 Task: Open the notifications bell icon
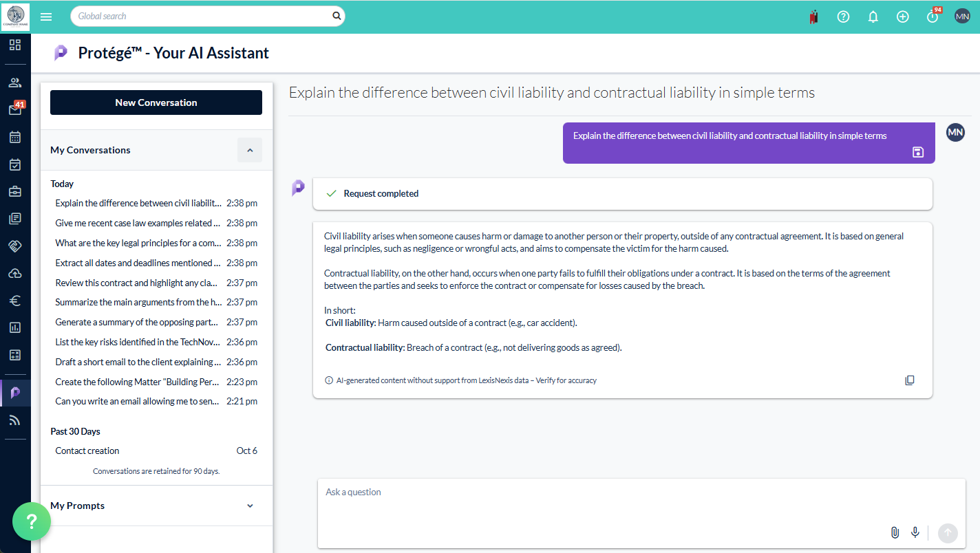(873, 17)
